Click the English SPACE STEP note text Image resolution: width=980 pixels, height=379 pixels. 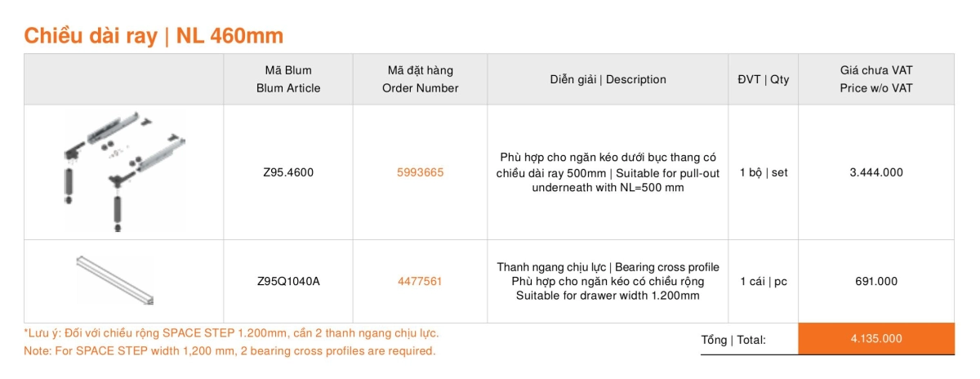tap(229, 351)
